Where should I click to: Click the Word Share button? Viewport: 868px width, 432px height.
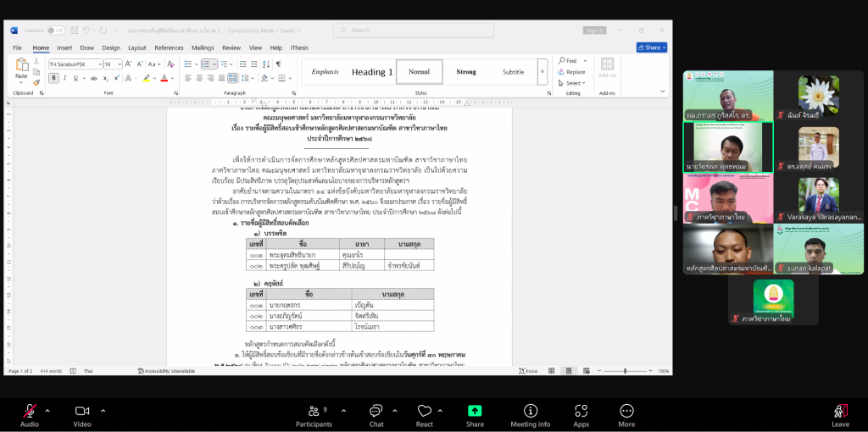[652, 47]
